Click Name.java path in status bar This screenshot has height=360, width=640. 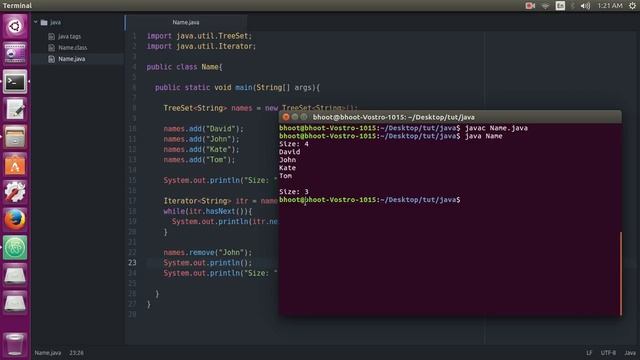(48, 353)
